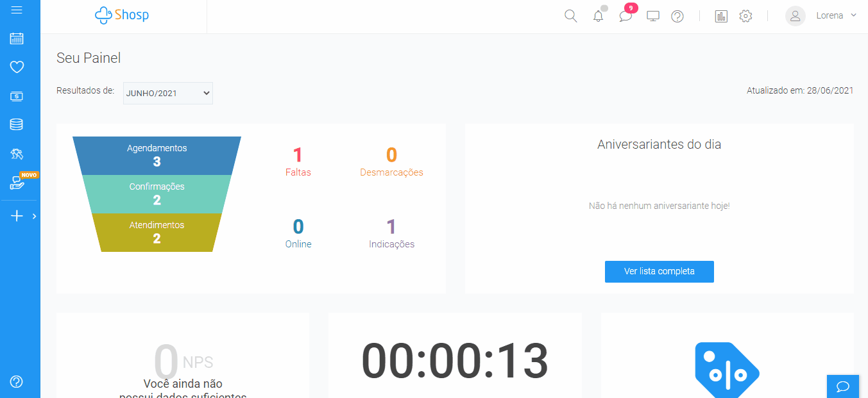Click the Agendamentos funnel segment
The image size is (868, 398).
(x=157, y=155)
